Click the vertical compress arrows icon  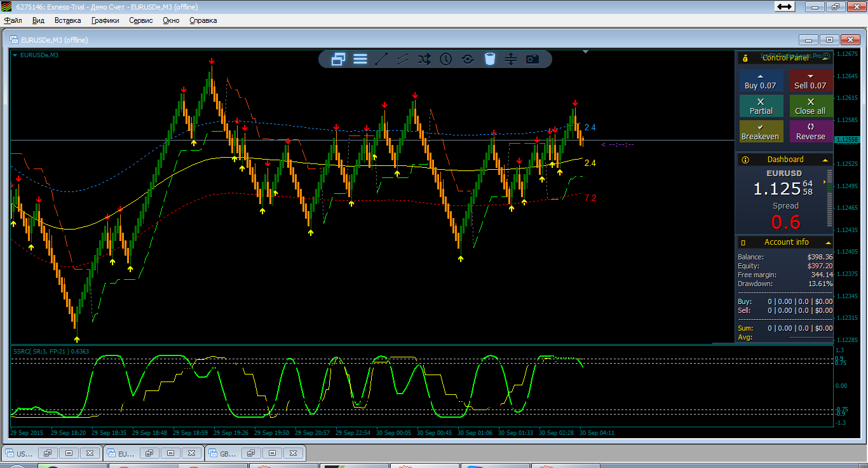pyautogui.click(x=511, y=59)
